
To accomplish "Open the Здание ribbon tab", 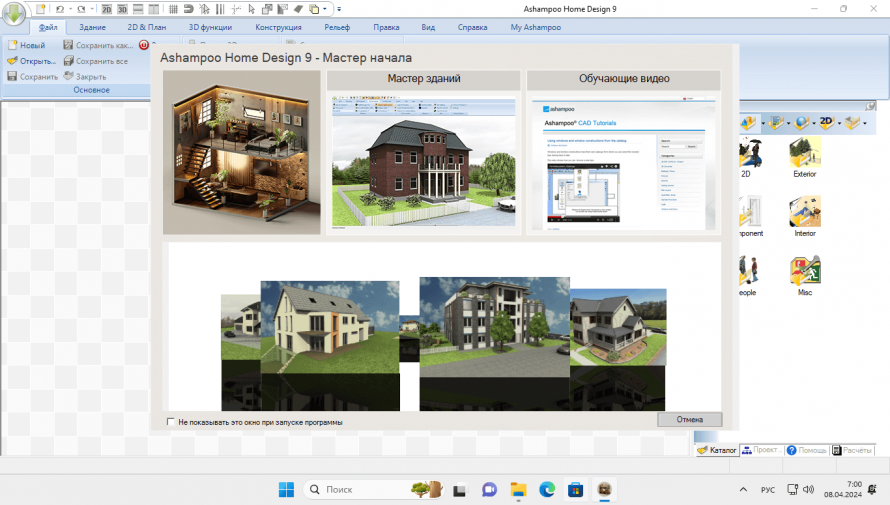I will 93,28.
